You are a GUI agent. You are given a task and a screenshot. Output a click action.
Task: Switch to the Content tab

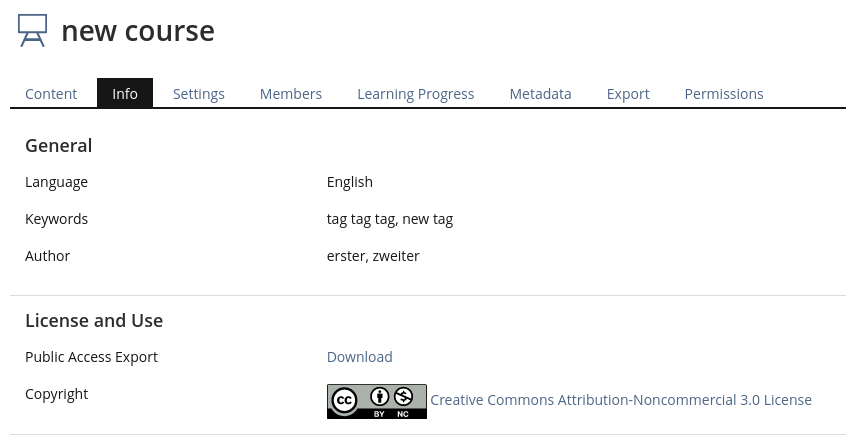(51, 94)
